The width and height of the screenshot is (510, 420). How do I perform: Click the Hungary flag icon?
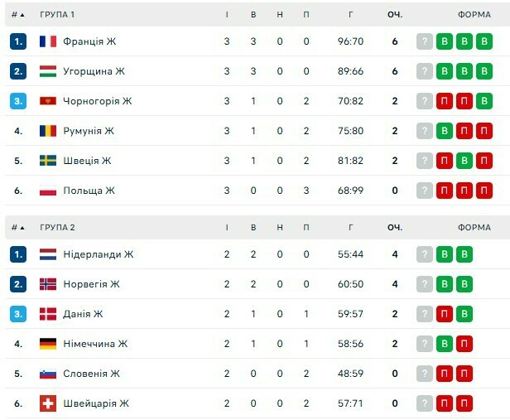pos(48,71)
